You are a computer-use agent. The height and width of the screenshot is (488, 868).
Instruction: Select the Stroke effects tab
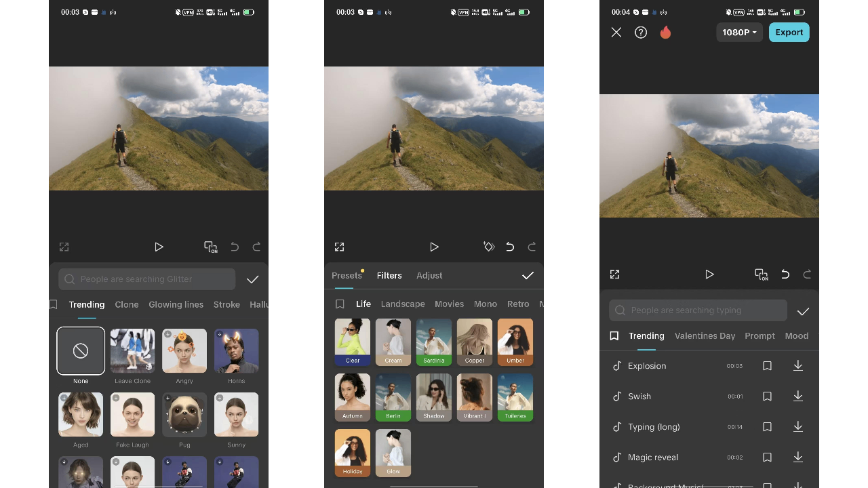pos(226,305)
